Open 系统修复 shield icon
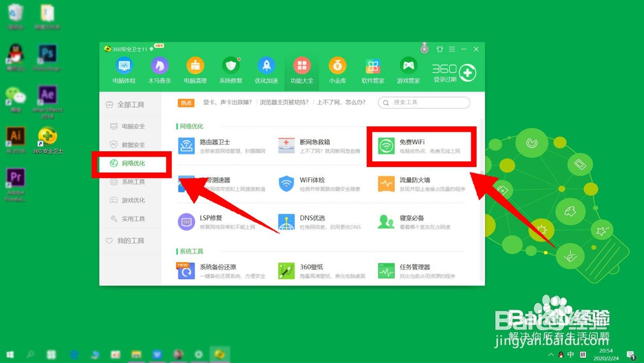644x363 pixels. (x=231, y=71)
